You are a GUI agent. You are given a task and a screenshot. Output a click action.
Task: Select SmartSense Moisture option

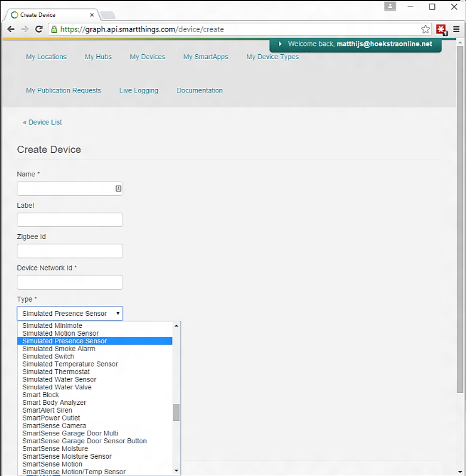[x=95, y=449]
